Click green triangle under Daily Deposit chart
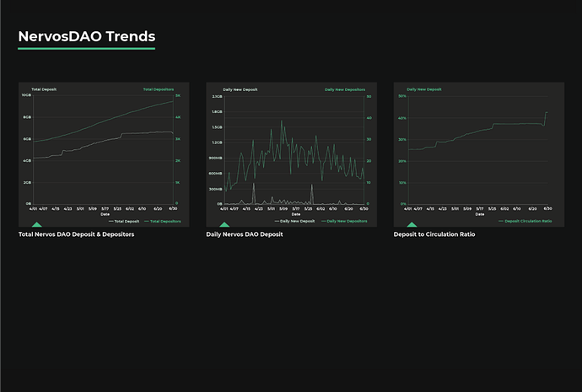Image resolution: width=582 pixels, height=392 pixels. click(224, 224)
